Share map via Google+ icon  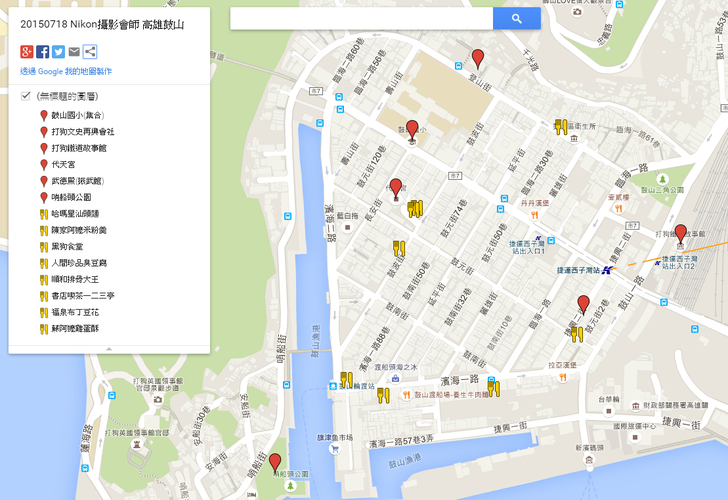tap(27, 52)
